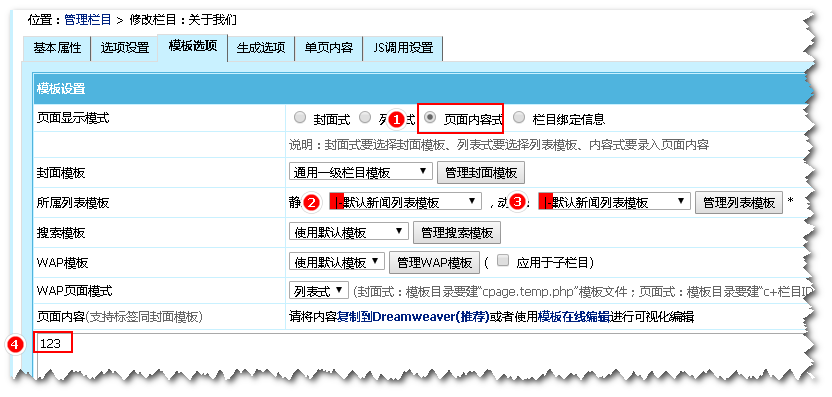The width and height of the screenshot is (832, 397).
Task: Open the 生成选项 tab
Action: coord(261,48)
